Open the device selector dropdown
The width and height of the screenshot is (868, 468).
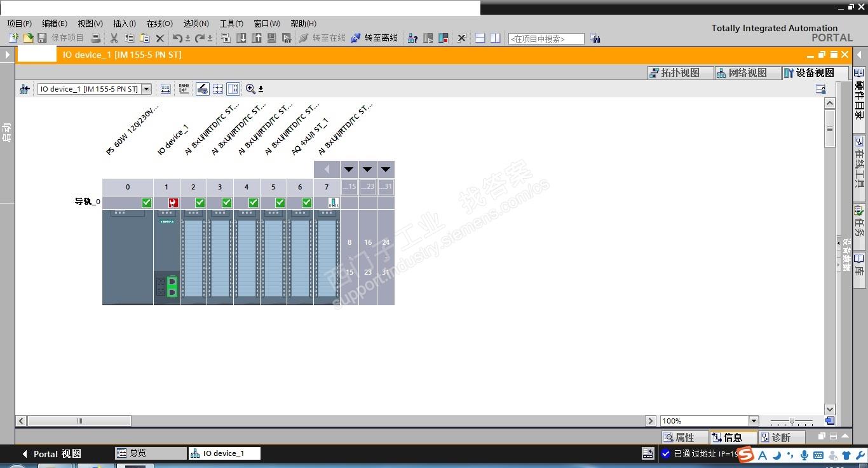tap(147, 89)
